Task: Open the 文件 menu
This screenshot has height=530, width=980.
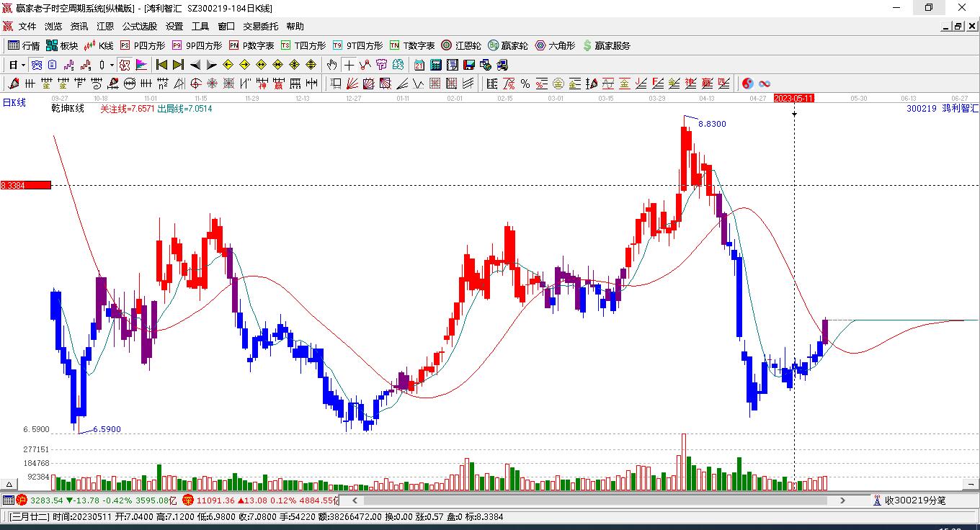Action: click(x=27, y=26)
